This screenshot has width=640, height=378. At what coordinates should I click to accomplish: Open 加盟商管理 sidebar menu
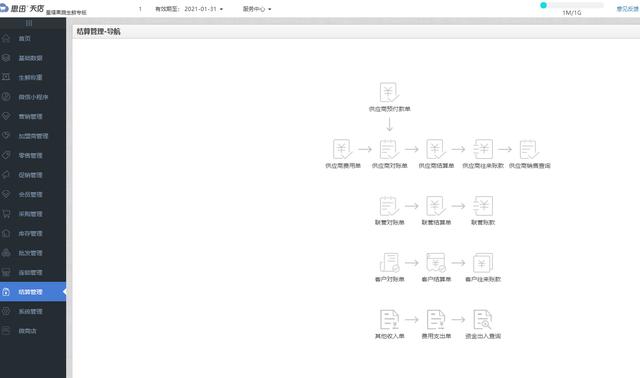click(x=33, y=136)
